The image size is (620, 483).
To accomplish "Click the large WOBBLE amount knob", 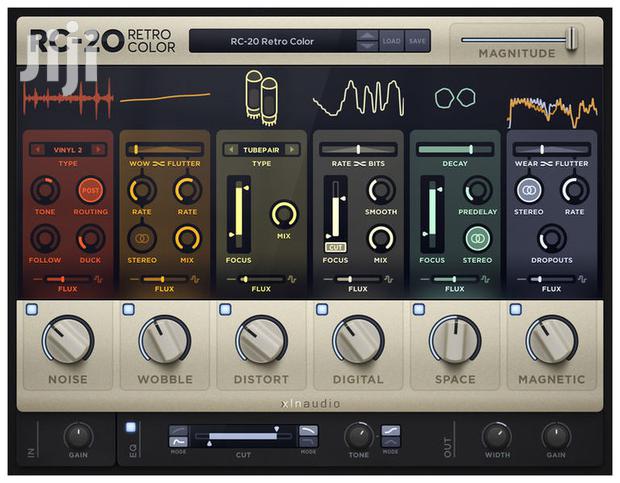I will [x=165, y=340].
